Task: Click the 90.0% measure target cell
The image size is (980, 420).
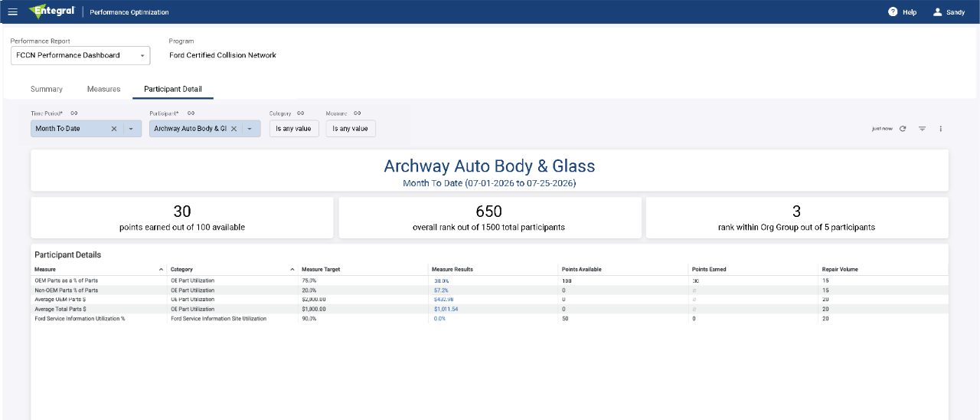Action: click(x=309, y=318)
